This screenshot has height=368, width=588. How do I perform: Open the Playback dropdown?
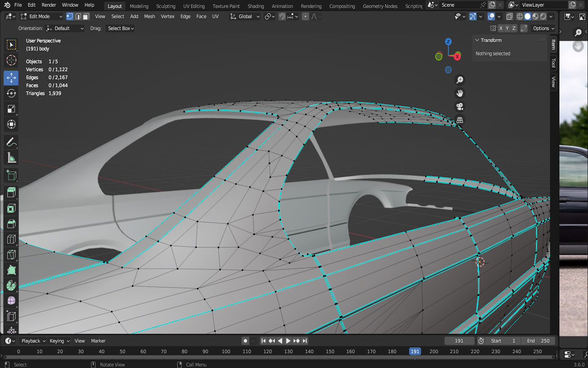coord(33,341)
